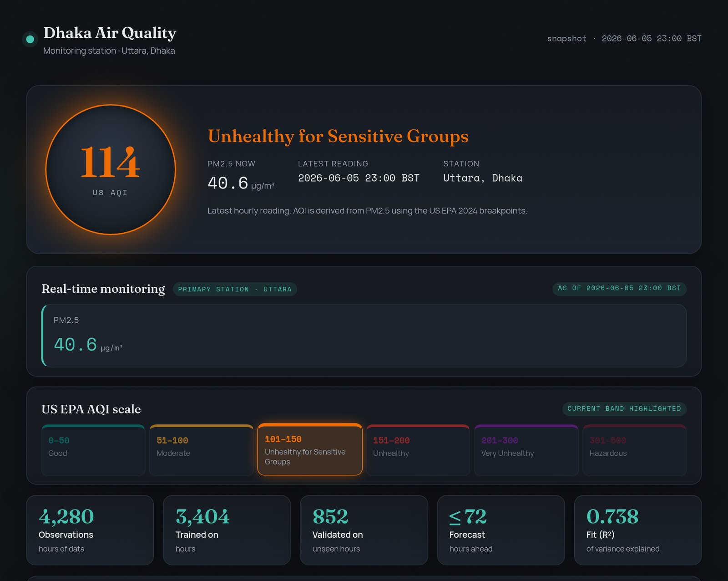
Task: Click the 0.738 Fit (R²) stat card
Action: pos(638,530)
